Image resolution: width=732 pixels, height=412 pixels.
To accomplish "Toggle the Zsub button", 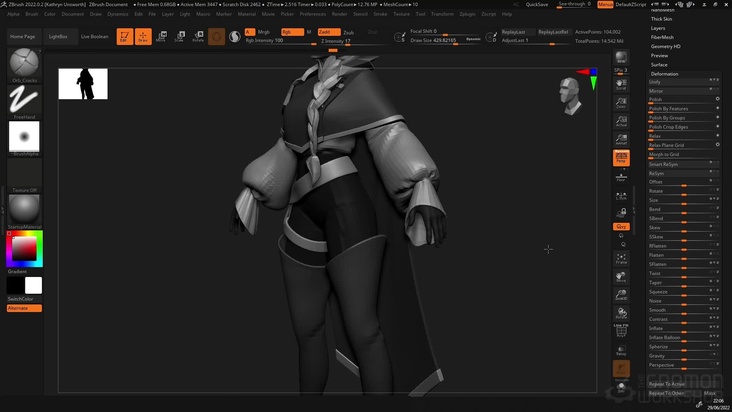I will [x=349, y=32].
